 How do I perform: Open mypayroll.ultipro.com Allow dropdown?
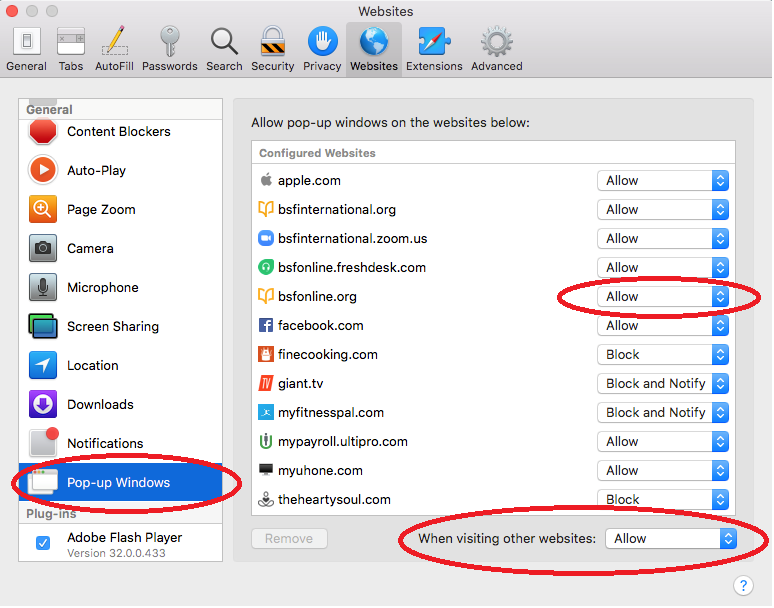click(663, 442)
